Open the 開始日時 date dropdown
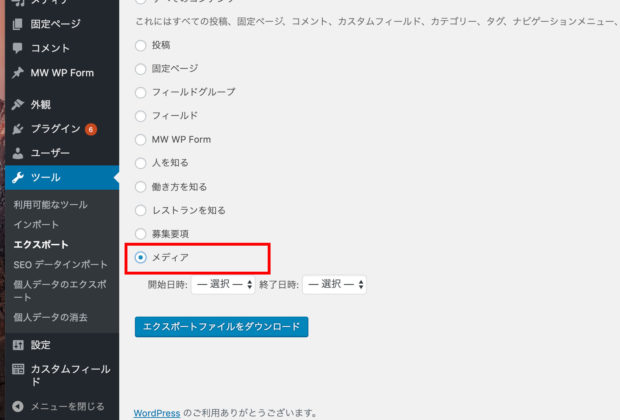Image resolution: width=620 pixels, height=420 pixels. (224, 285)
